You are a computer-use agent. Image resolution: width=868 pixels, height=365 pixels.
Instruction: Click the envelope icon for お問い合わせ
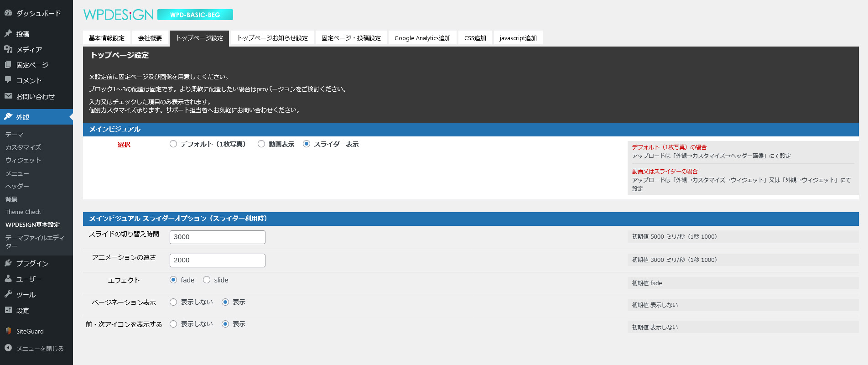coord(8,96)
